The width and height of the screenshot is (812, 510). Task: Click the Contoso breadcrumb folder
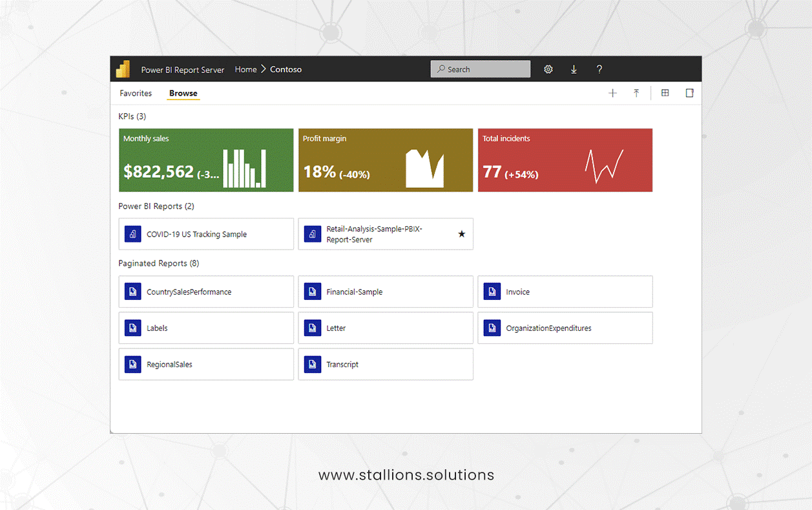(286, 69)
